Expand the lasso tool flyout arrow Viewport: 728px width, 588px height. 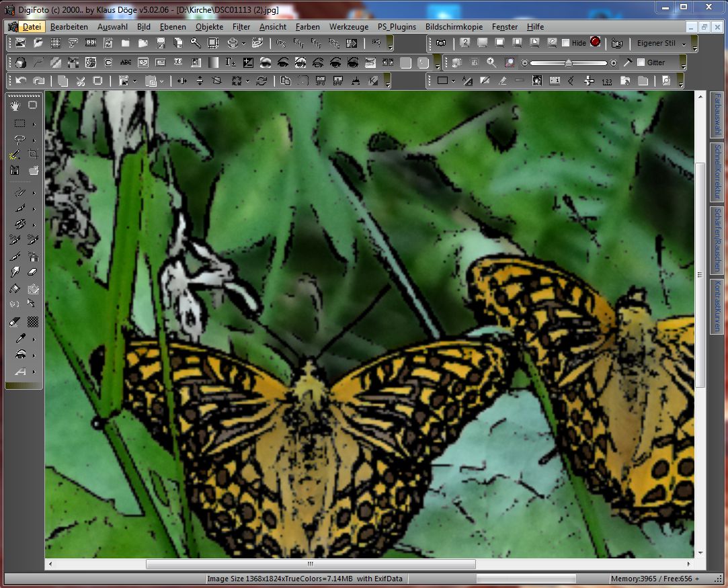34,141
